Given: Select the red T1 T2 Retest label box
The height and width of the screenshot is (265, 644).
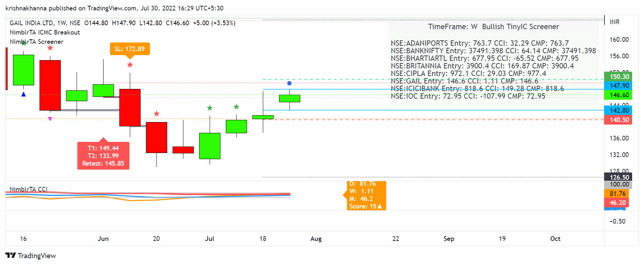Looking at the screenshot, I should [103, 156].
